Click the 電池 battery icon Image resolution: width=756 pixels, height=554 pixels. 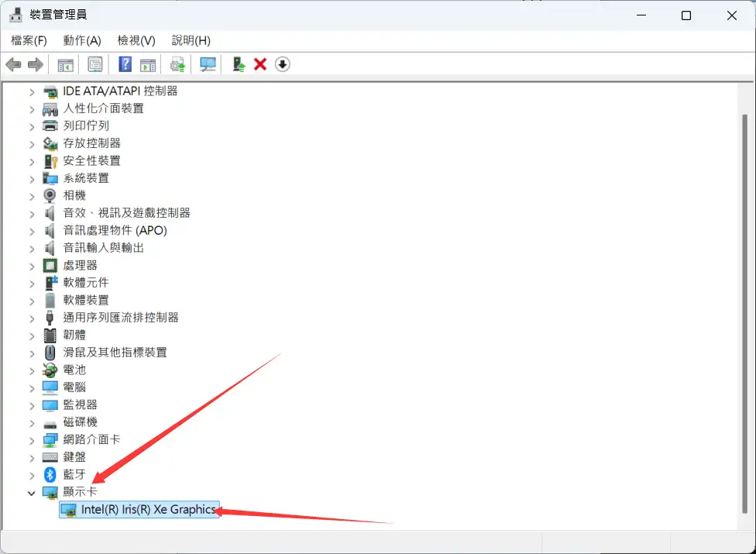[50, 370]
